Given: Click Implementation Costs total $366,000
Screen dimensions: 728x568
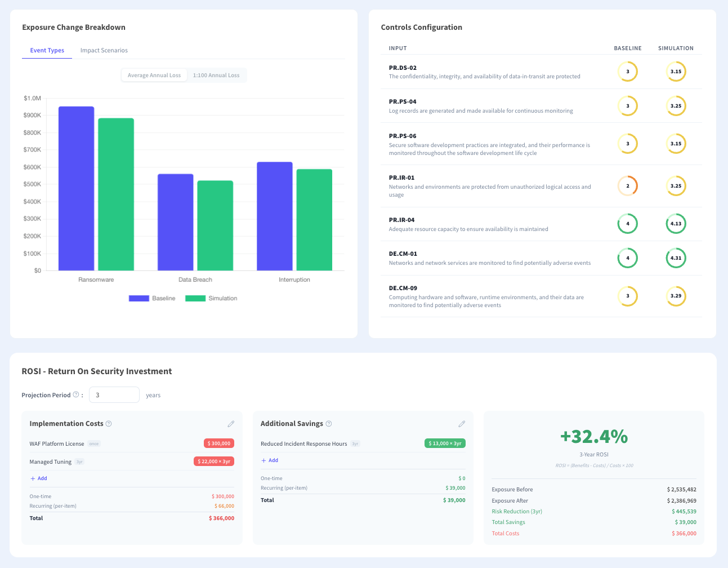Looking at the screenshot, I should click(x=221, y=518).
